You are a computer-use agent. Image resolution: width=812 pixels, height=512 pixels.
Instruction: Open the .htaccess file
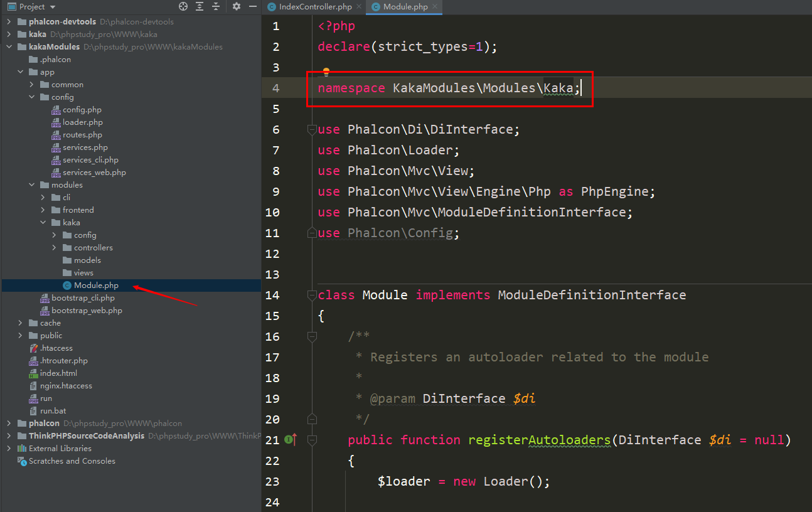(56, 348)
